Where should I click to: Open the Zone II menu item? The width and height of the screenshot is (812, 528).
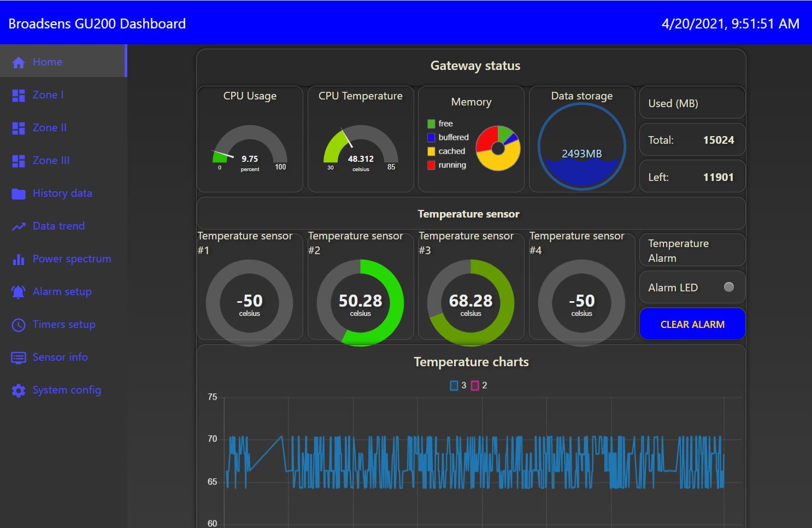pyautogui.click(x=49, y=128)
